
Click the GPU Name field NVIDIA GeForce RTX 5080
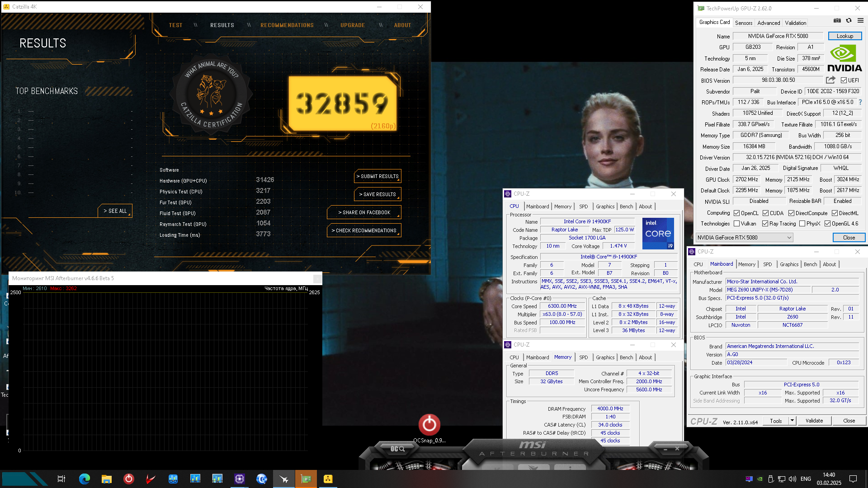click(778, 36)
